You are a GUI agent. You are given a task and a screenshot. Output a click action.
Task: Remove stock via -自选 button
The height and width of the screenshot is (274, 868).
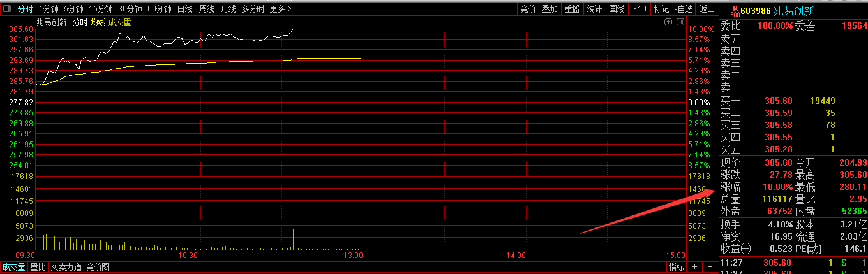684,9
